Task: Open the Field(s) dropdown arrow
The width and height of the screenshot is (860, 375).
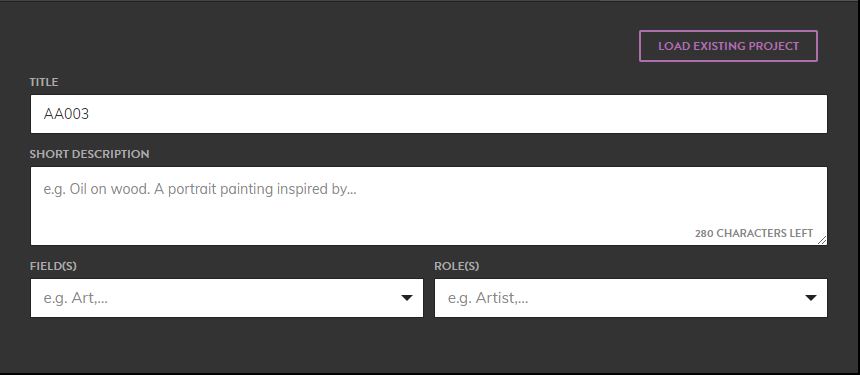Action: point(406,298)
